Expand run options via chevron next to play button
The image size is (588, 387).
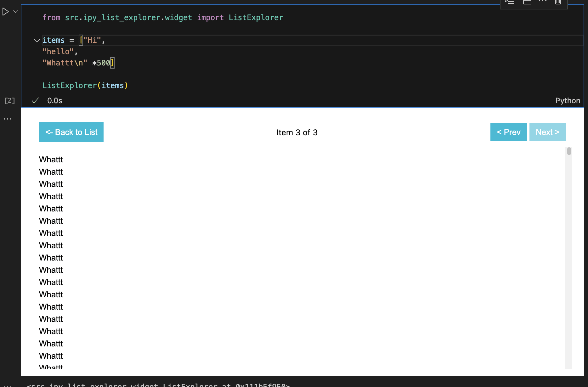(x=15, y=11)
